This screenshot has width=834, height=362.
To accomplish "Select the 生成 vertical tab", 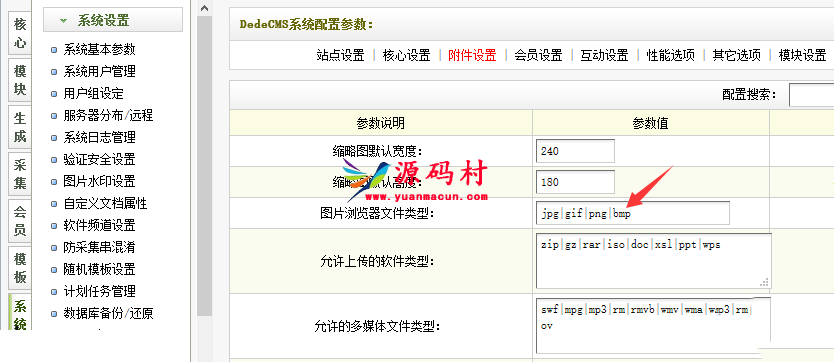I will tap(20, 127).
